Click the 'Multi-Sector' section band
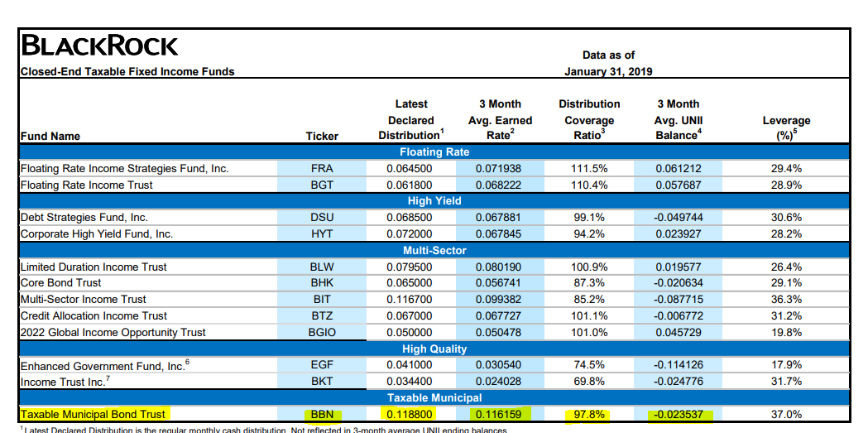868x433 pixels. click(x=434, y=250)
